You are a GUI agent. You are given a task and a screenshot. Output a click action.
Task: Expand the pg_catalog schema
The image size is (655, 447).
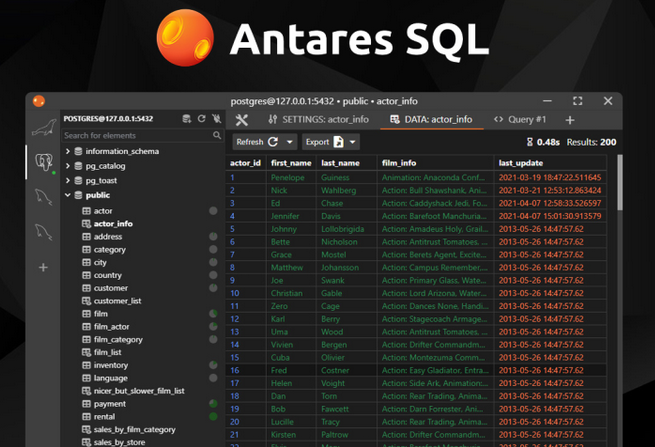68,166
